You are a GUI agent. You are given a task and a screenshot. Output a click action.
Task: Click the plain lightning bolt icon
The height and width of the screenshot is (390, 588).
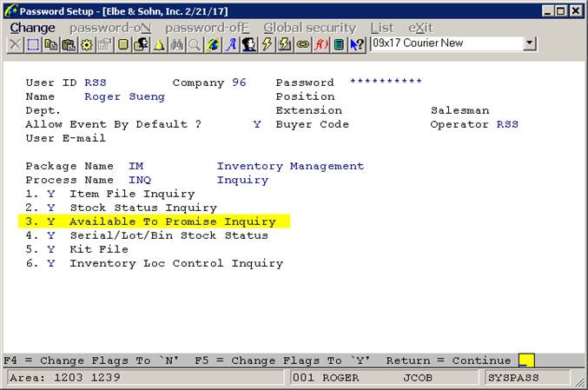coord(267,45)
